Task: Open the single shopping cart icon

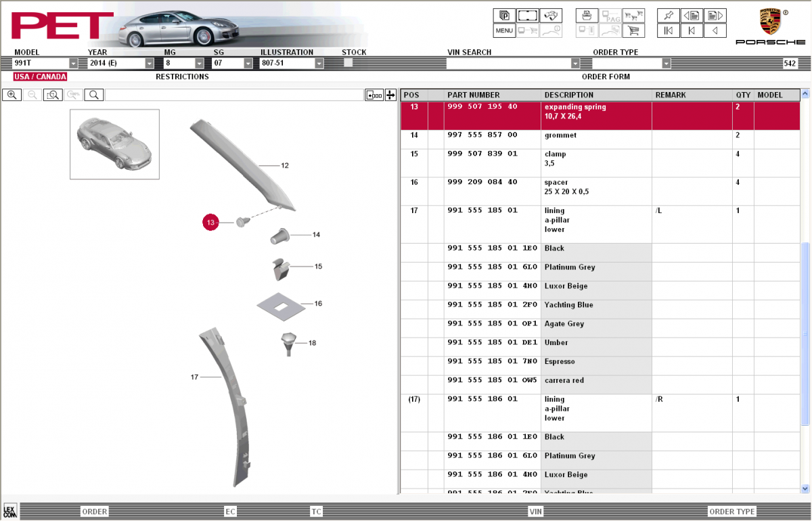Action: coord(633,31)
